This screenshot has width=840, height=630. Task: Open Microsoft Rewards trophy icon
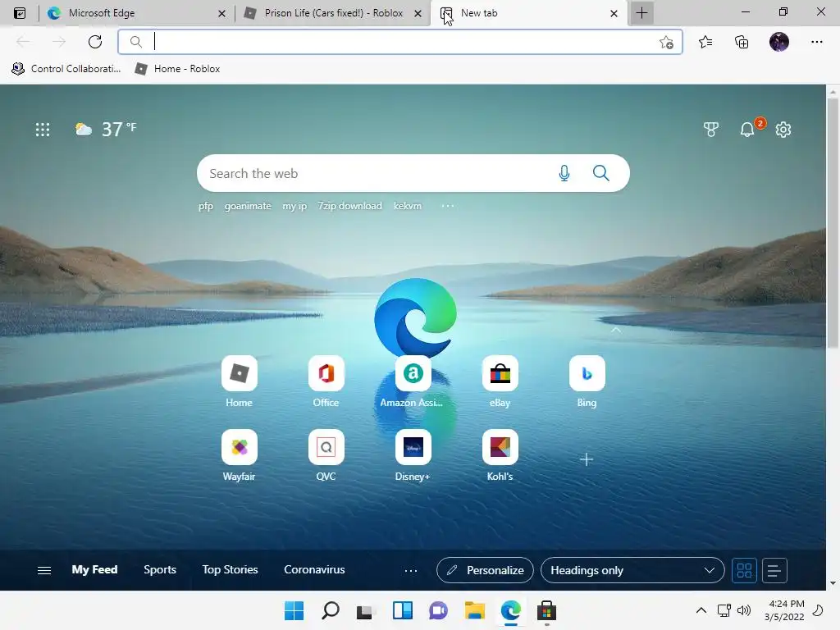(711, 129)
